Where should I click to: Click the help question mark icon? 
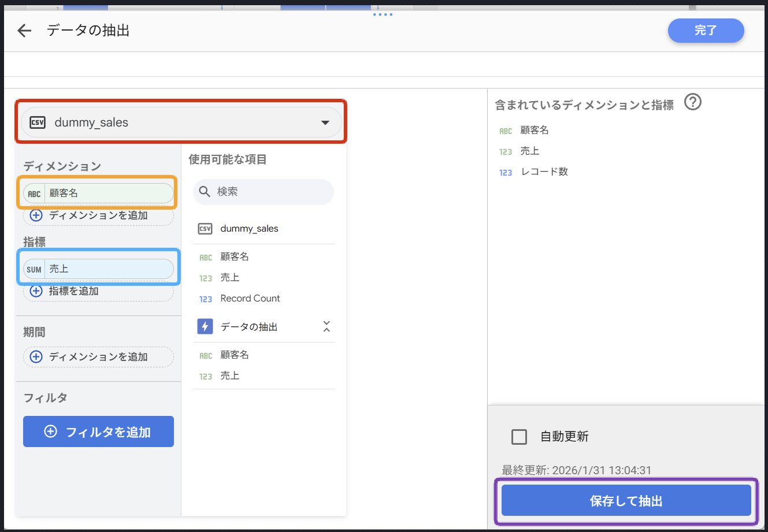pos(692,102)
